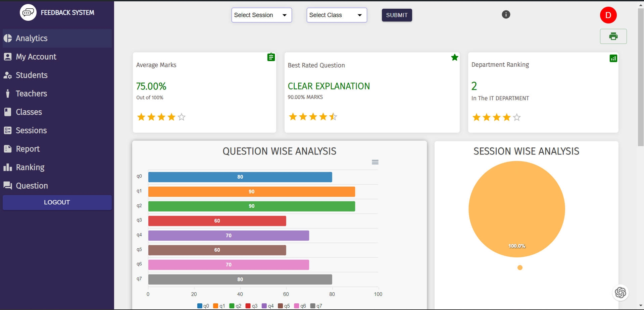Open Students menu item

click(57, 75)
